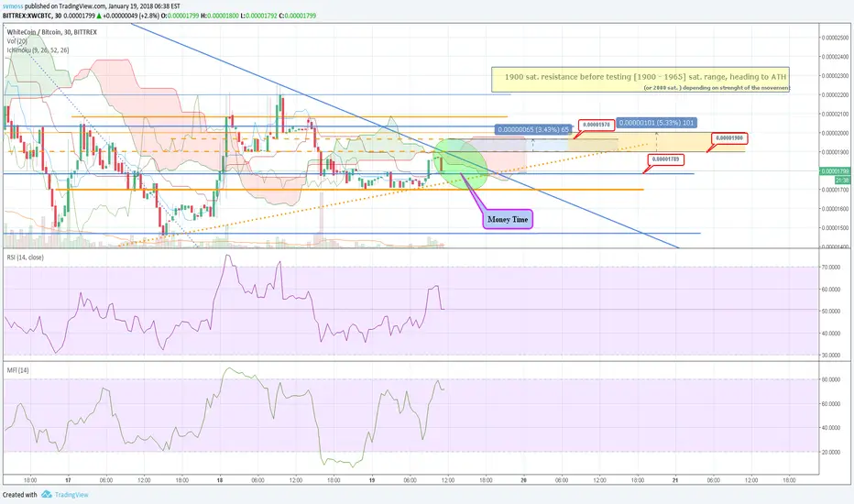Screen dimensions: 854x504
Task: Select the 'Ichimoku (9, 26, 52, 26)' indicator label
Action: click(x=38, y=50)
